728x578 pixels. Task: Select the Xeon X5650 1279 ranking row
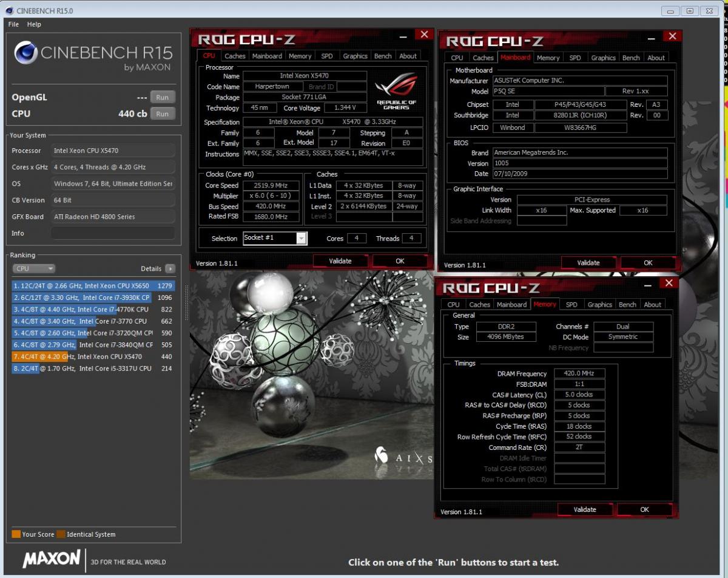[93, 285]
